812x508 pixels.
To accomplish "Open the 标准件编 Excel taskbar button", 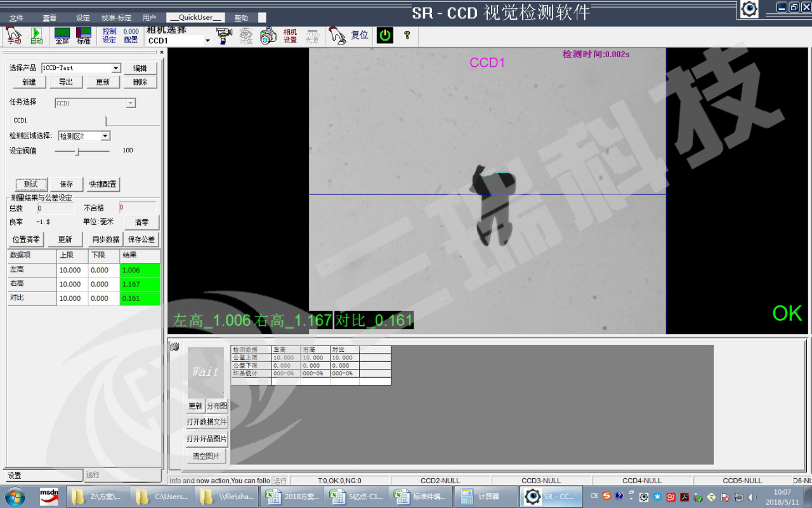I will (x=419, y=497).
